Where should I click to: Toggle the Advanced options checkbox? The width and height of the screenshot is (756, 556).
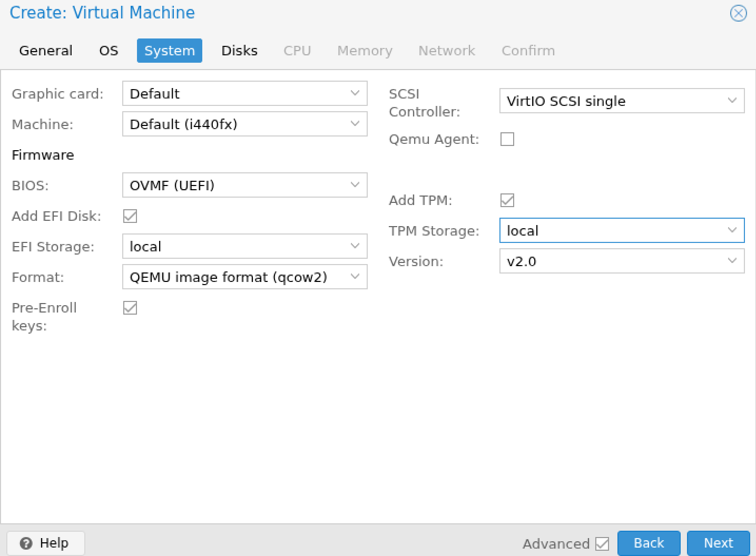pyautogui.click(x=602, y=543)
